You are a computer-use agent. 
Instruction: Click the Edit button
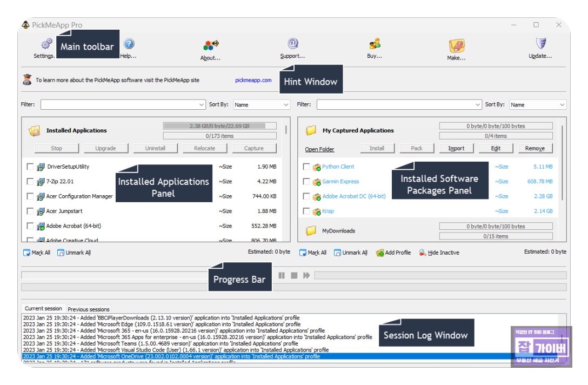[x=496, y=148]
